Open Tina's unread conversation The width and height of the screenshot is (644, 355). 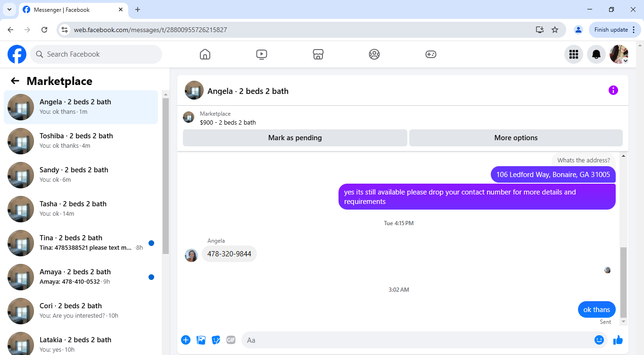point(81,243)
